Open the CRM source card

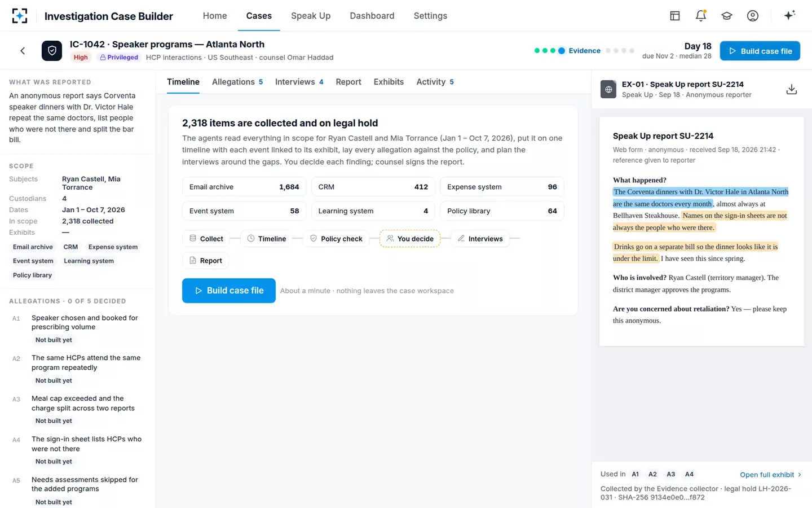pos(373,187)
